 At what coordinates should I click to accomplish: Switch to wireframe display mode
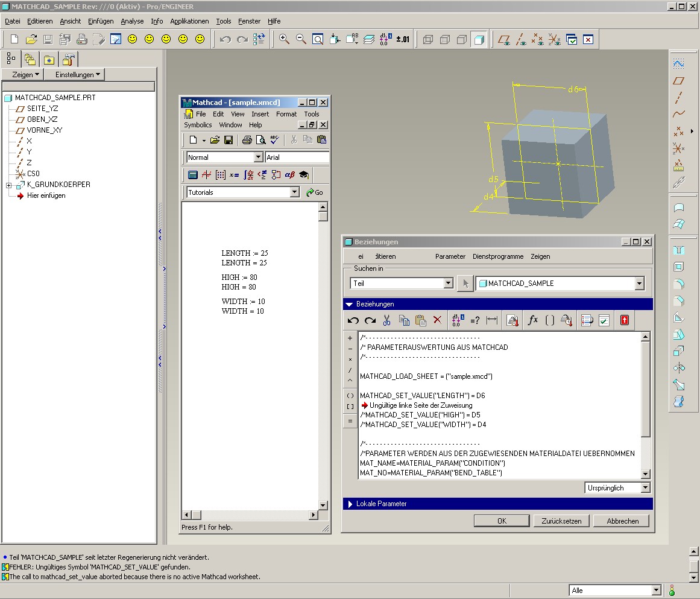(x=427, y=39)
